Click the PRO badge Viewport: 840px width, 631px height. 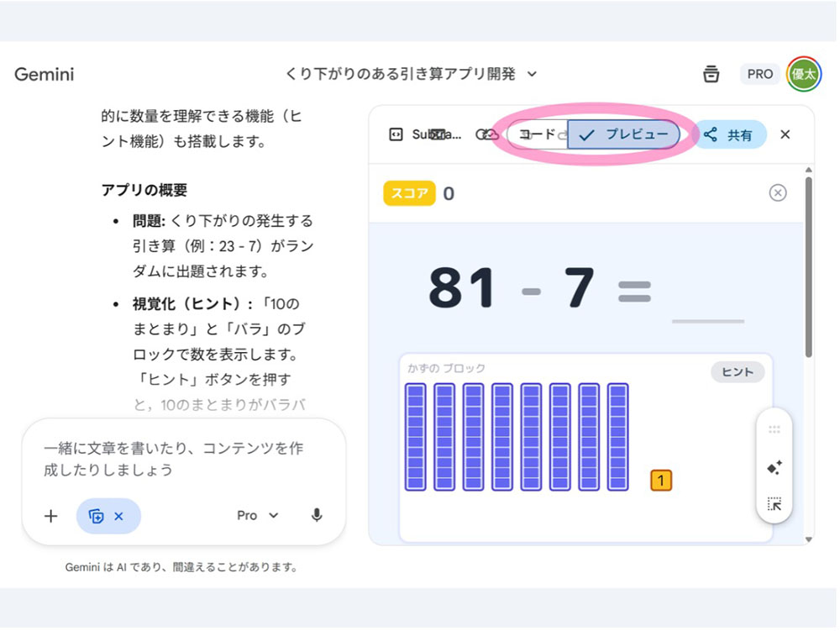pyautogui.click(x=759, y=74)
